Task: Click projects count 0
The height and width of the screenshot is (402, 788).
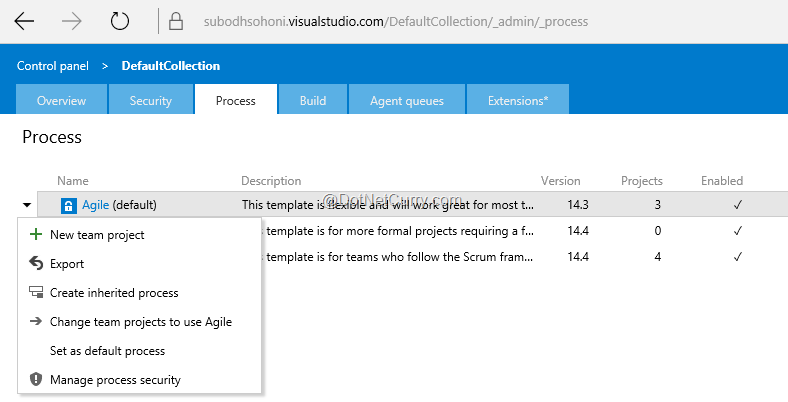Action: [657, 231]
